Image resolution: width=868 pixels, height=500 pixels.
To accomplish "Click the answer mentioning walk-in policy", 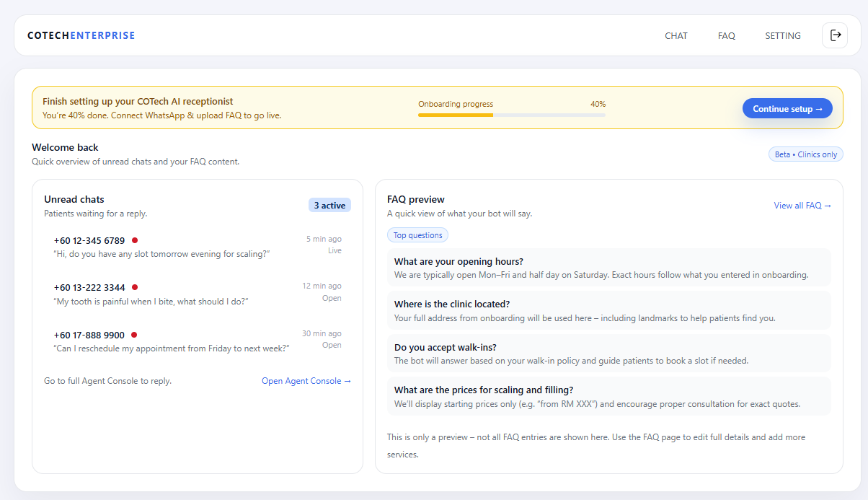I will pyautogui.click(x=572, y=361).
